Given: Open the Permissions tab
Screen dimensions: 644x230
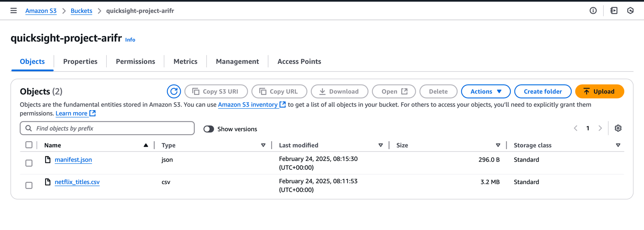Looking at the screenshot, I should [x=135, y=62].
